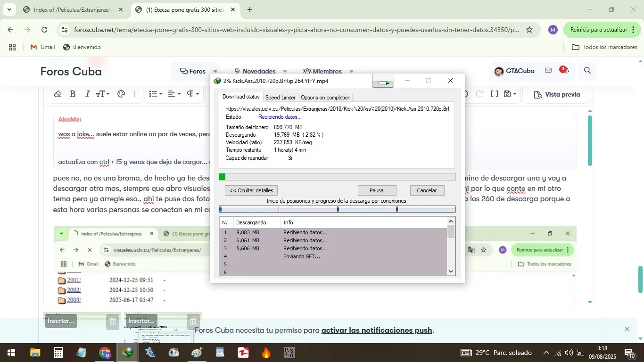Click the activar las notificaciones push link

(377, 330)
